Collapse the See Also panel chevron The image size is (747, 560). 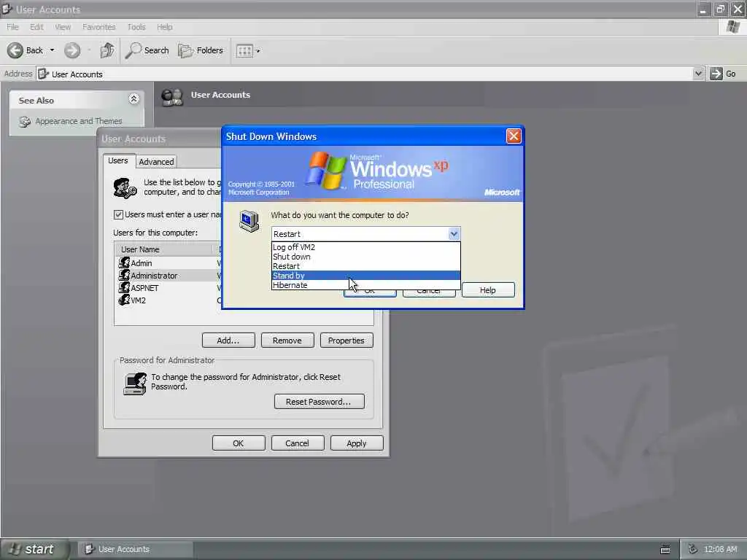(x=134, y=99)
